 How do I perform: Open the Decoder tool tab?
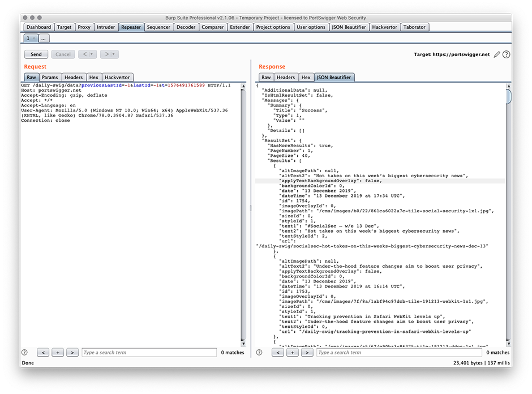(x=186, y=27)
